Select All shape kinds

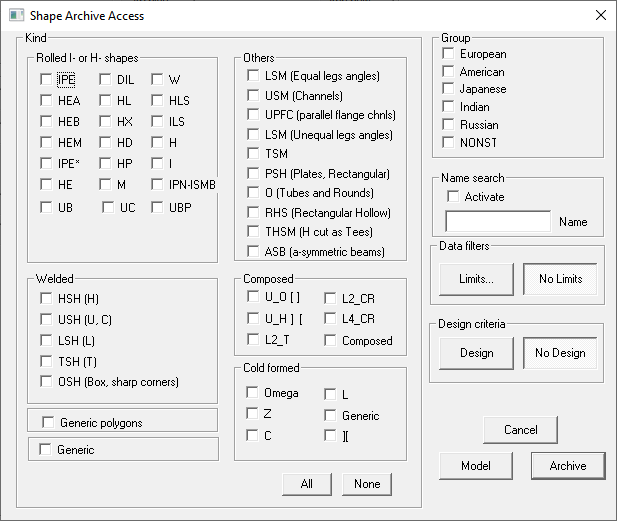tap(307, 484)
